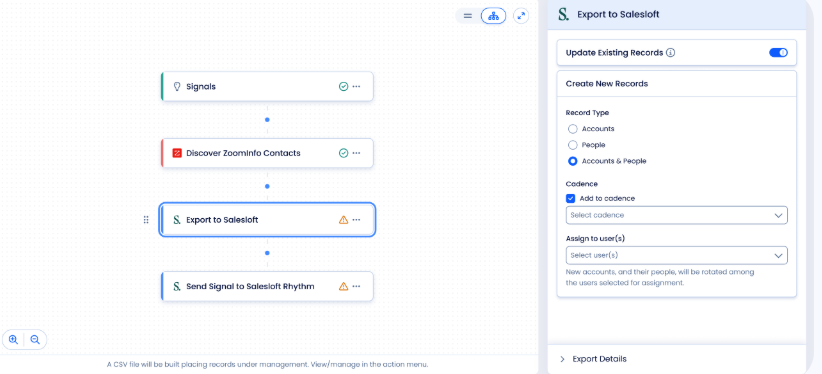Open the three-dot menu on Signals node

(356, 87)
